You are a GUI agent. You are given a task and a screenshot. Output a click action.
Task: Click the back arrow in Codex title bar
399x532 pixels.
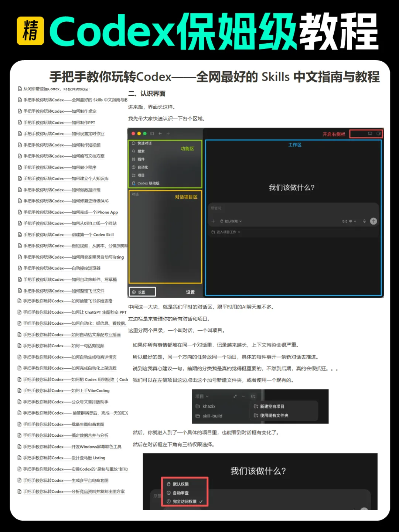[x=160, y=133]
